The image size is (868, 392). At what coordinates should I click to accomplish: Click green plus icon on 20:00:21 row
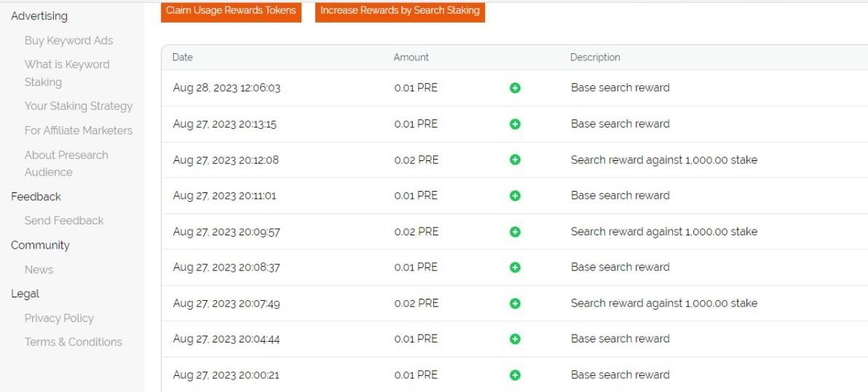[515, 375]
